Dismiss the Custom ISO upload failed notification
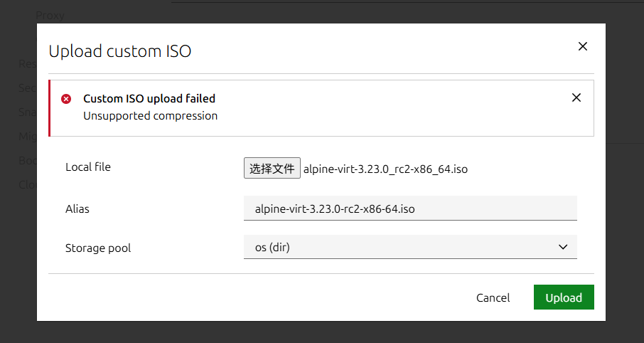644x343 pixels. (576, 98)
